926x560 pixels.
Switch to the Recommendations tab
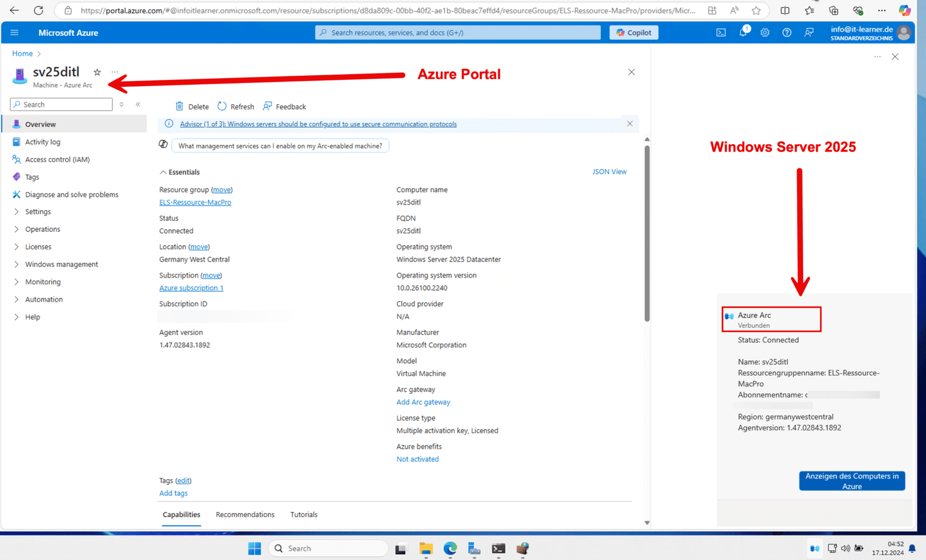245,514
